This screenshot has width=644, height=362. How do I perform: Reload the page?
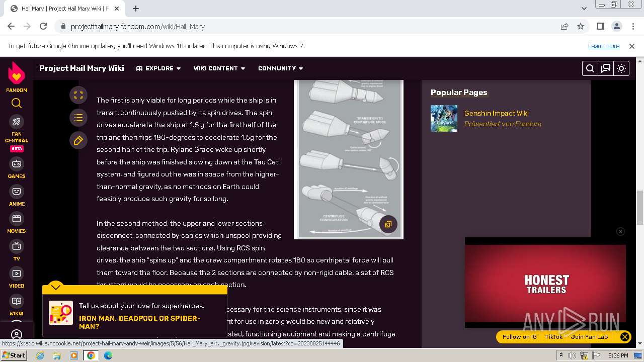[x=43, y=26]
